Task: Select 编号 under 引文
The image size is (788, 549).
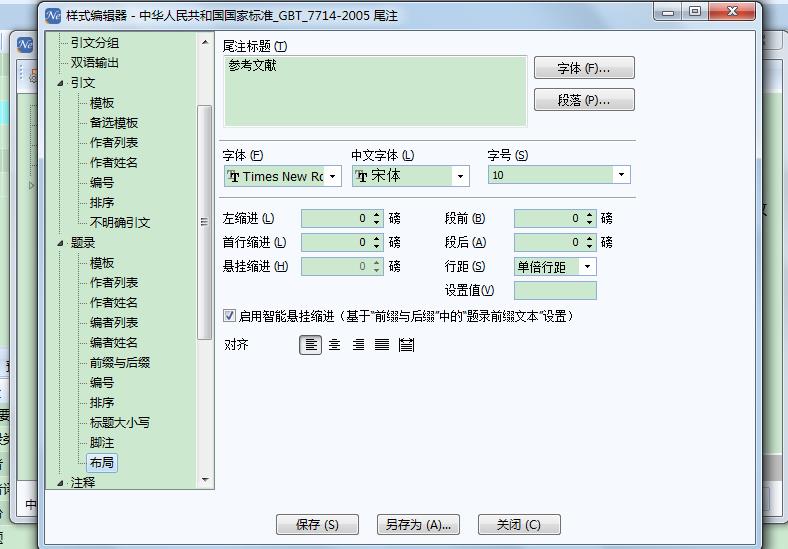Action: 102,183
